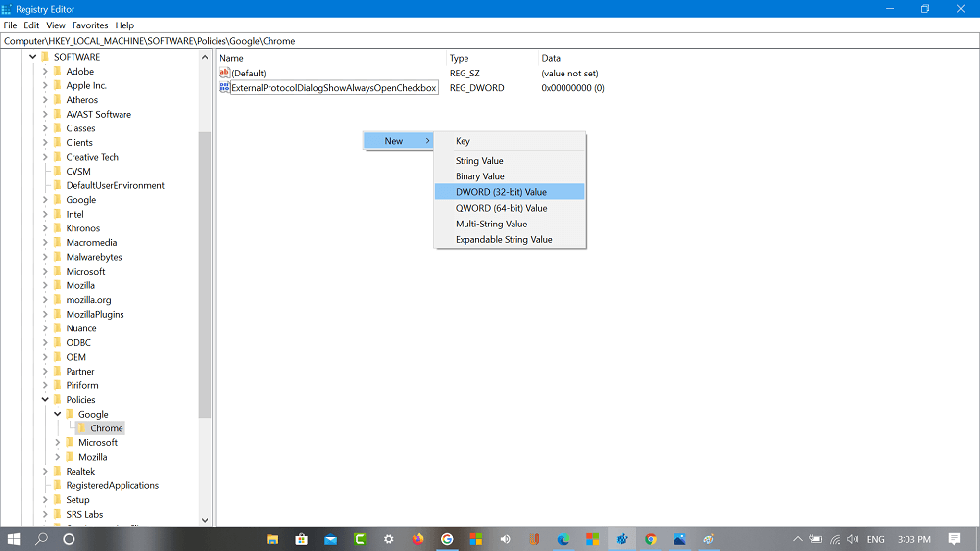980x551 pixels.
Task: Collapse the Google key under Policies
Action: click(x=58, y=414)
